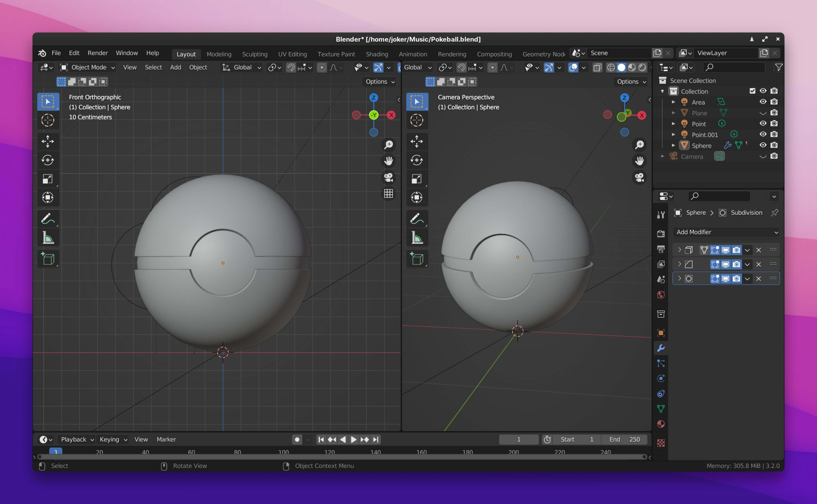Select the Scale tool in left viewport
Screen dimensions: 817x504
(x=48, y=179)
